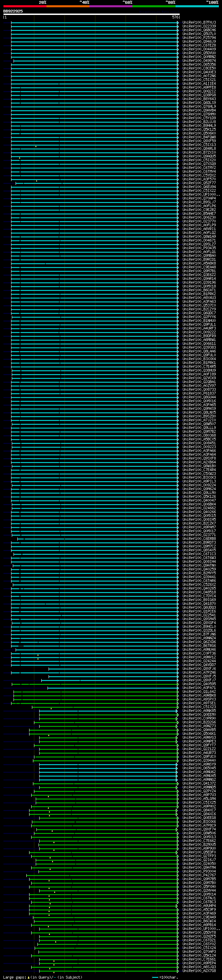The image size is (222, 980).
Task: Select hit label UniRef100_O04409
Action: click(x=199, y=49)
